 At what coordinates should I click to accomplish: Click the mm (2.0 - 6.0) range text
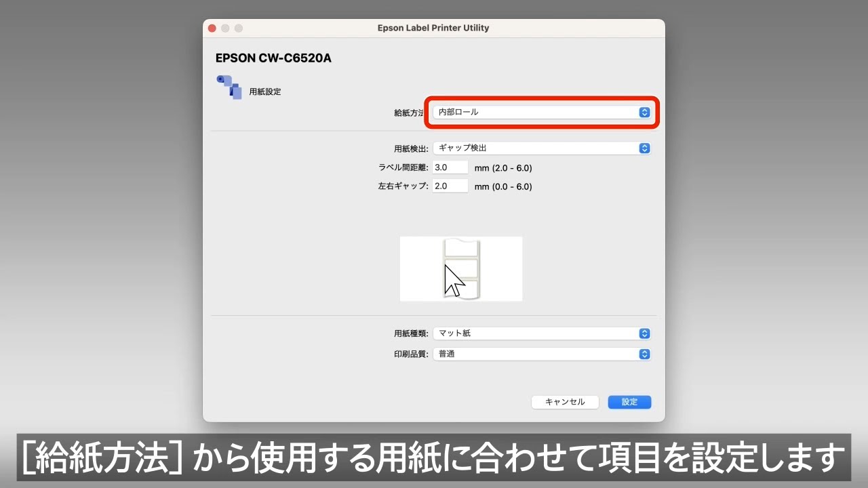[503, 168]
